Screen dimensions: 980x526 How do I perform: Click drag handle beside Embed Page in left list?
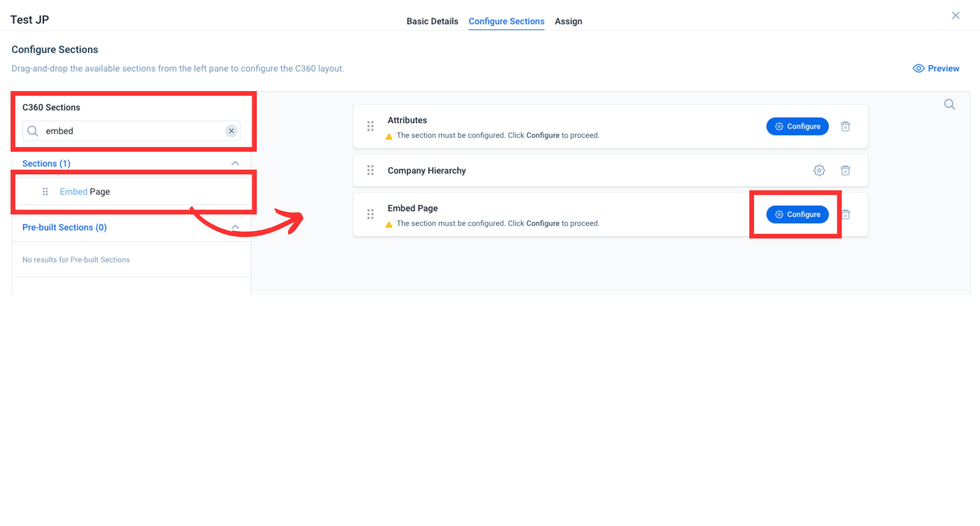point(45,191)
